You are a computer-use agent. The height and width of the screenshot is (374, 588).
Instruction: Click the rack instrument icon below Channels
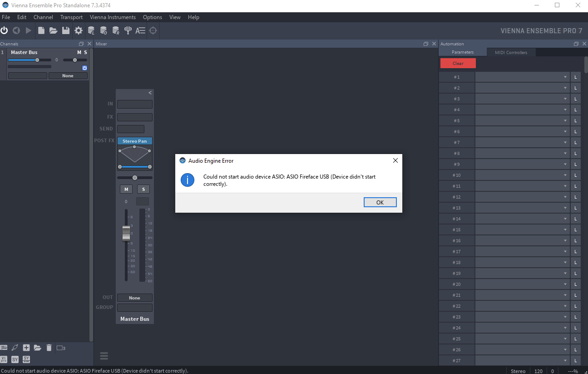pyautogui.click(x=4, y=348)
